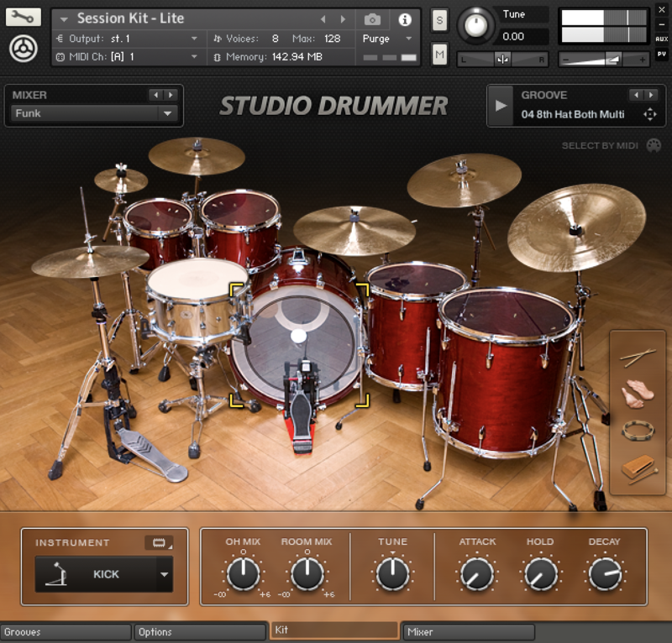Select previous groove arrow
This screenshot has width=672, height=643.
tap(637, 95)
